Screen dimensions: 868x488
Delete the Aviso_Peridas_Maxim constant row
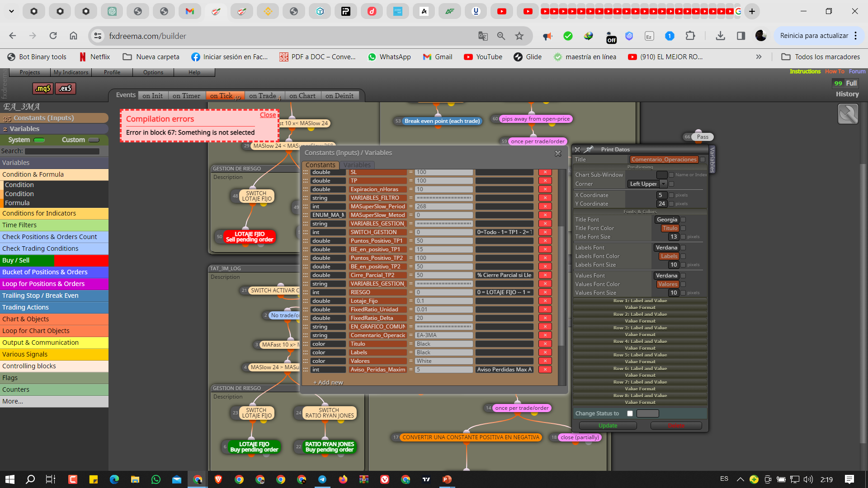(x=545, y=370)
